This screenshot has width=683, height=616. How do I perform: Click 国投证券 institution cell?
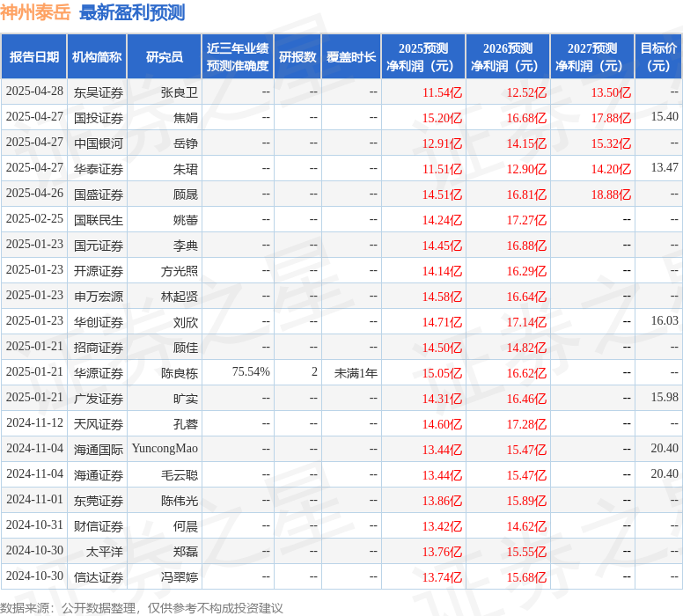(99, 118)
